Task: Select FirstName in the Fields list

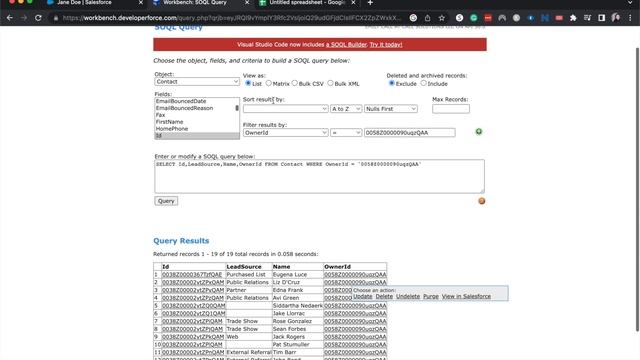Action: click(169, 122)
